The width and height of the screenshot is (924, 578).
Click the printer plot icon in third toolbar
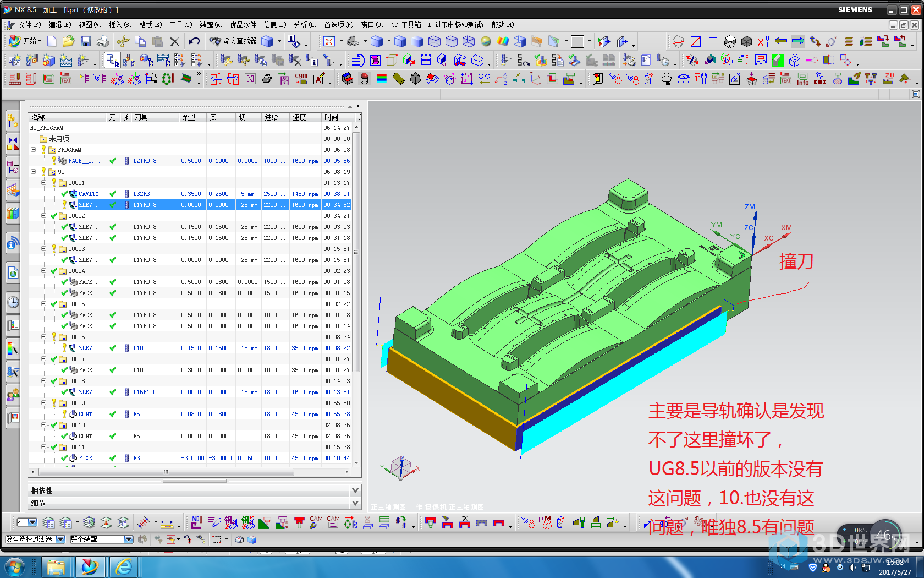(x=267, y=79)
